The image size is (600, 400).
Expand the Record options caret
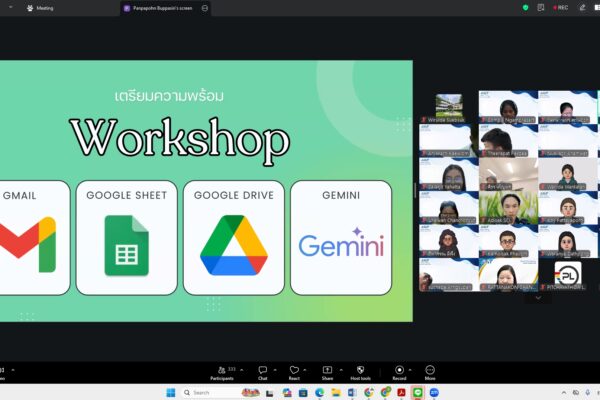[410, 370]
